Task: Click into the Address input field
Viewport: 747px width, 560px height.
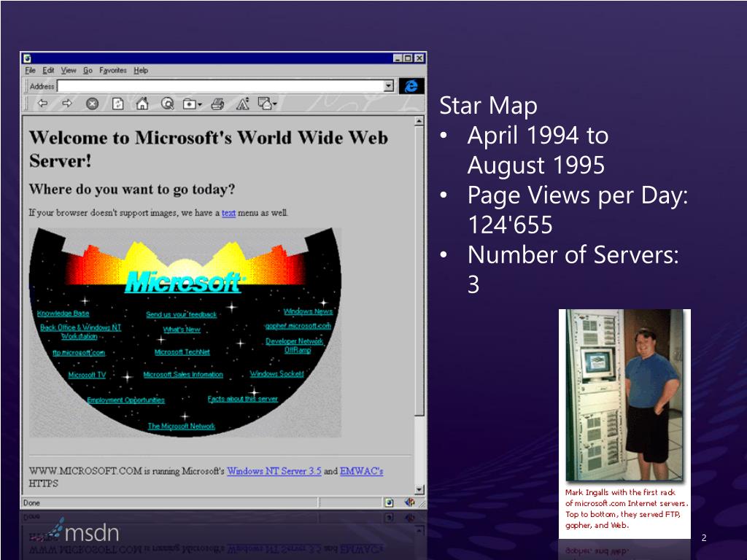Action: pyautogui.click(x=220, y=86)
